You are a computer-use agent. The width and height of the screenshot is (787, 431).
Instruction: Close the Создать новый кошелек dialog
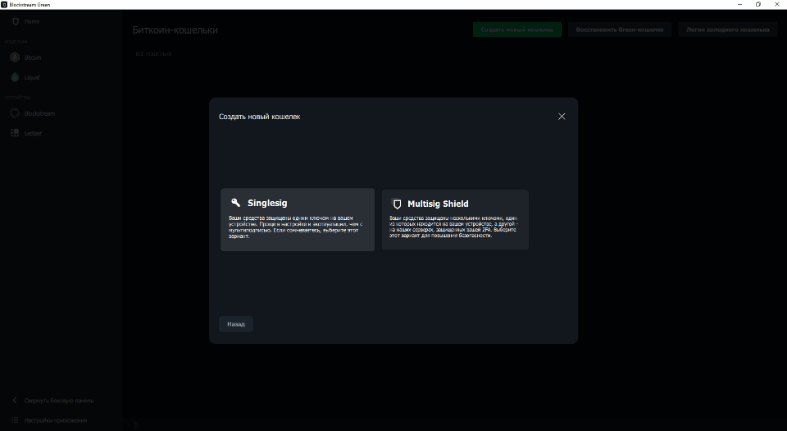(x=562, y=116)
